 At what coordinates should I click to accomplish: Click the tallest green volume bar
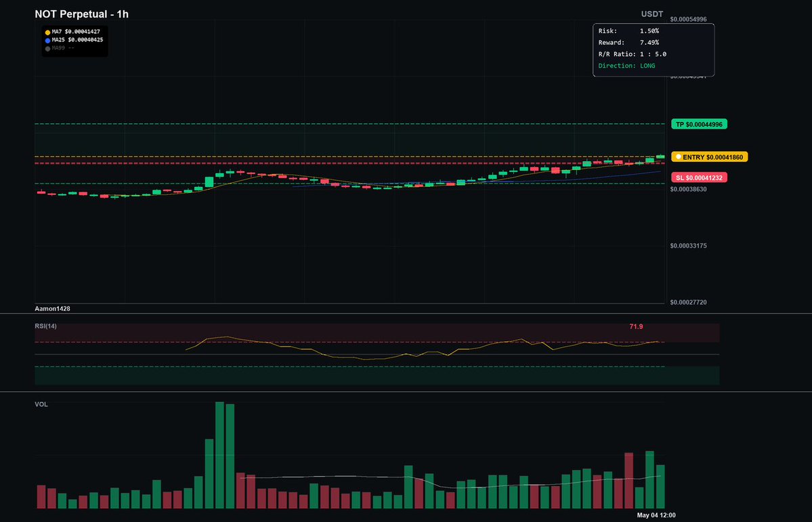coord(219,455)
